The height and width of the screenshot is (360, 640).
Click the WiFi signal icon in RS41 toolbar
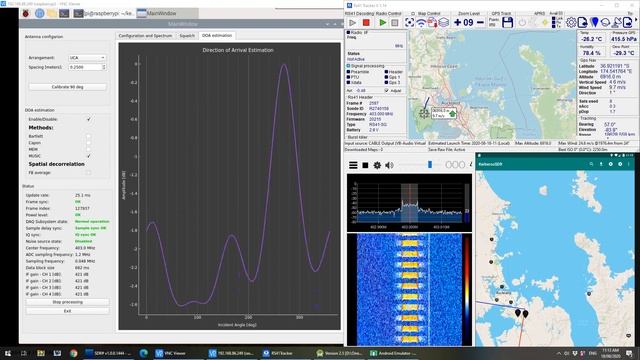click(421, 22)
